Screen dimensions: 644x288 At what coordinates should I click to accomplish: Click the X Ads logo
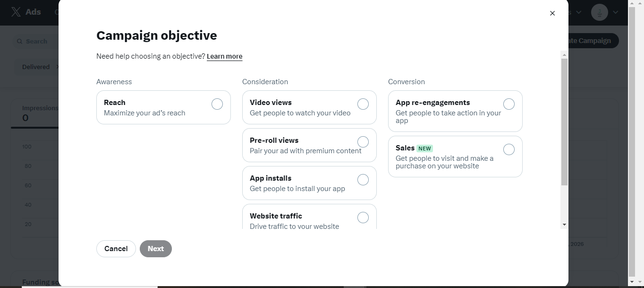[26, 12]
